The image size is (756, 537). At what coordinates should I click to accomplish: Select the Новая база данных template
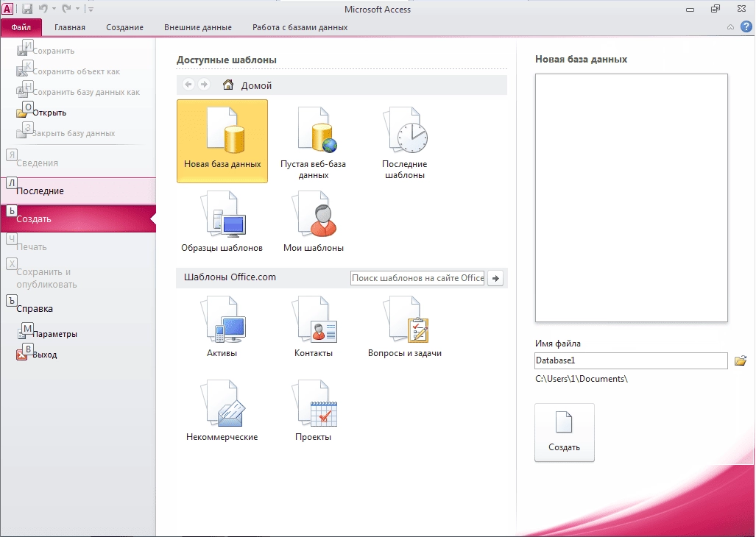coord(222,141)
